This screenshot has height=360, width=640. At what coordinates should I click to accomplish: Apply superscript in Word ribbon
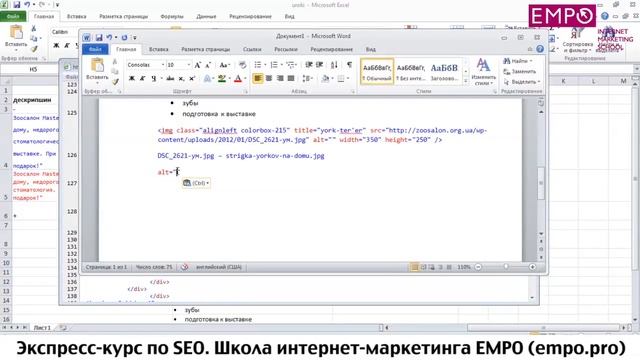(192, 78)
